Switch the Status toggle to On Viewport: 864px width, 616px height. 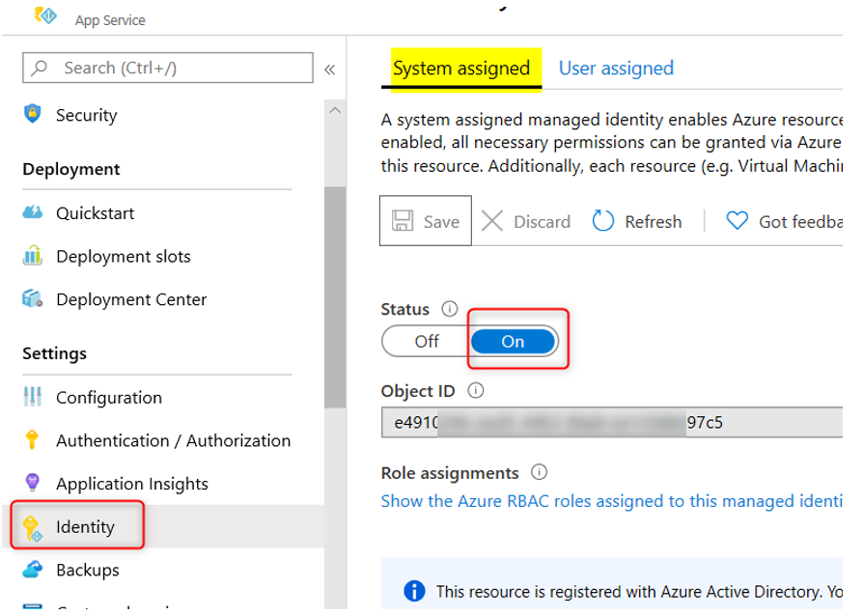(x=513, y=342)
